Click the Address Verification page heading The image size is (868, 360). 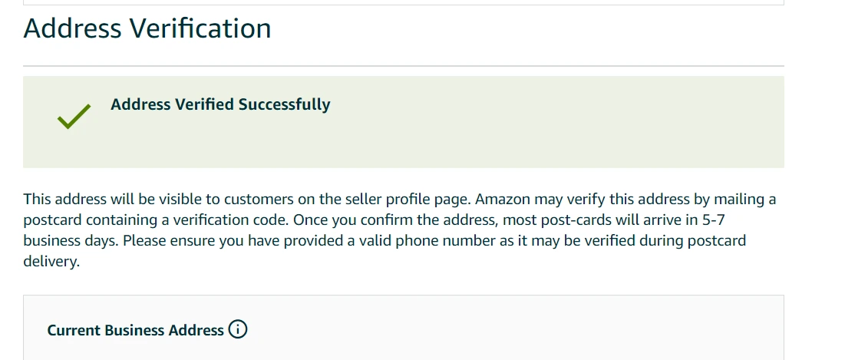(147, 28)
